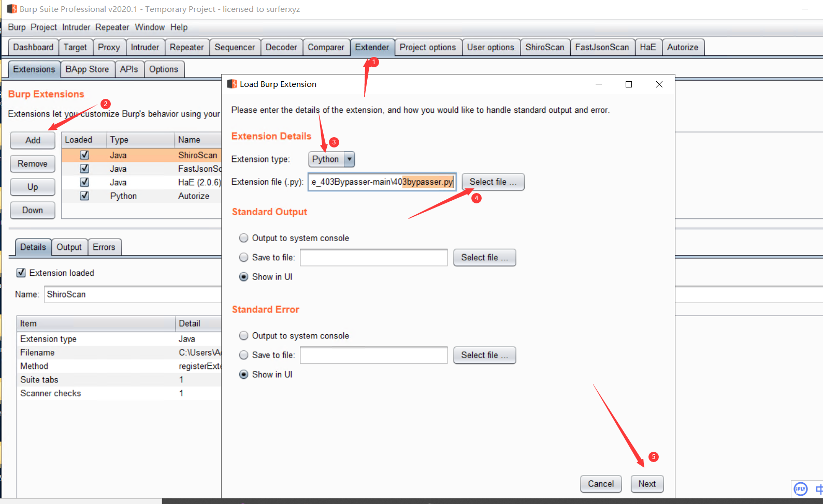Switch to the Target tab

(x=75, y=47)
